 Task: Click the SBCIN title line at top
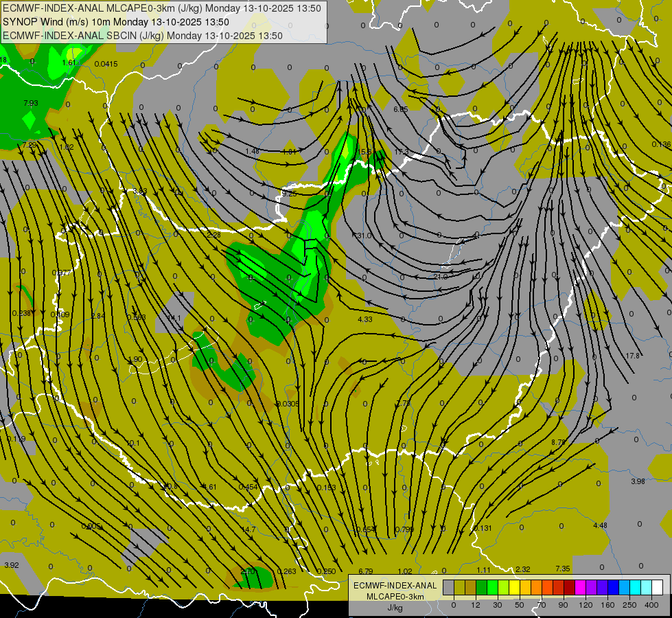(143, 36)
